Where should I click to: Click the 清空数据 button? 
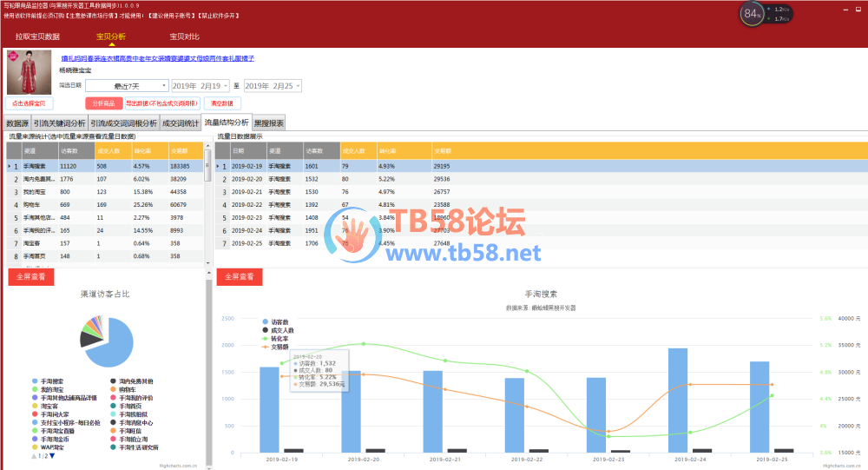(x=222, y=103)
